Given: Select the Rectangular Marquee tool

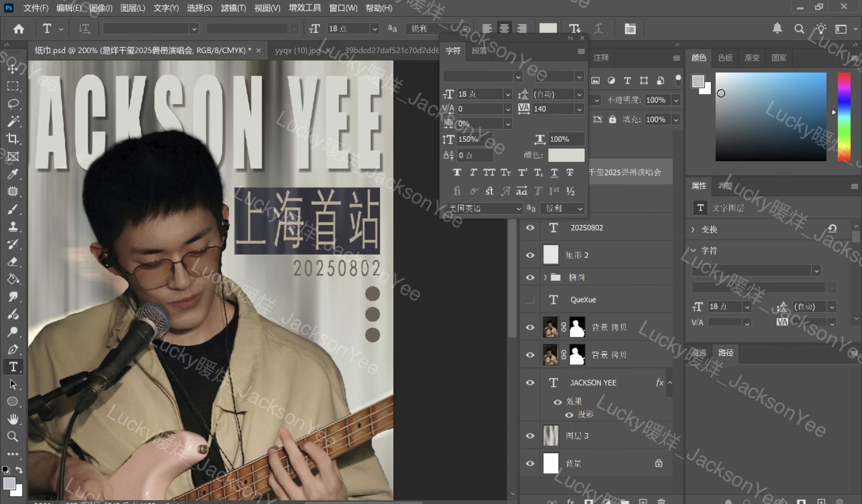Looking at the screenshot, I should 13,86.
